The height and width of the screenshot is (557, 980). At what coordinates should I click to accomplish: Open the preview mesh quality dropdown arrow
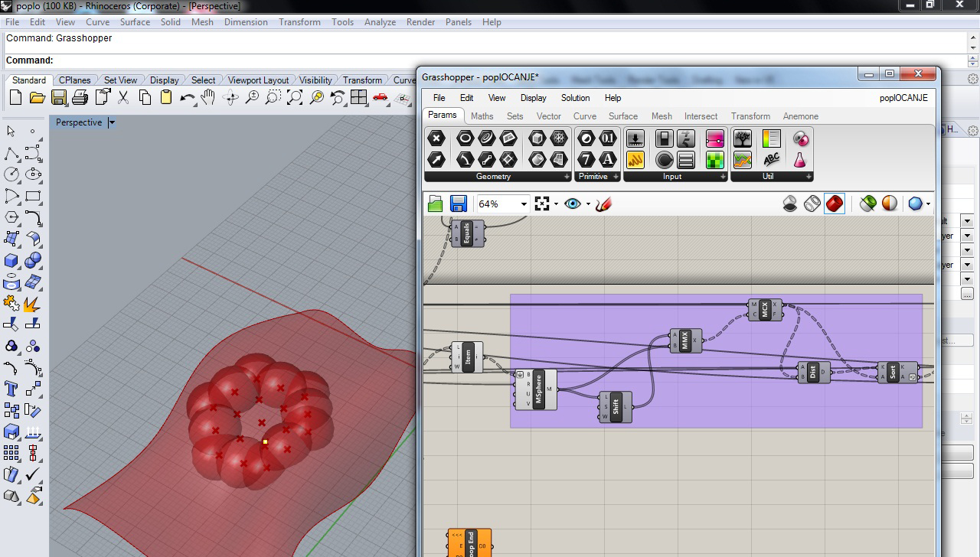(928, 204)
